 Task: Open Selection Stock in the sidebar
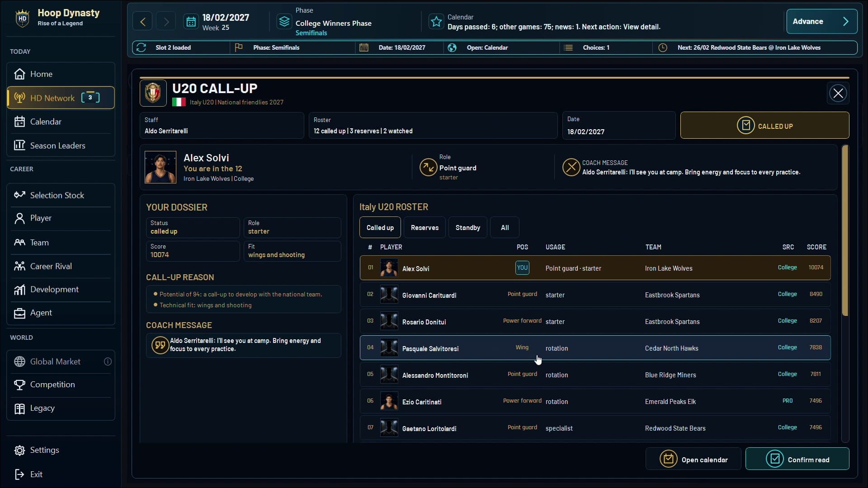(61, 195)
